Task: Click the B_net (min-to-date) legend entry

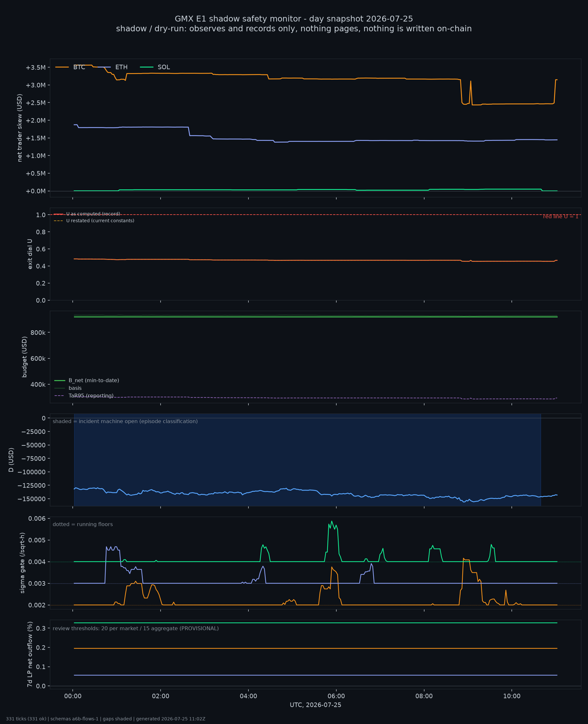Action: [x=87, y=380]
